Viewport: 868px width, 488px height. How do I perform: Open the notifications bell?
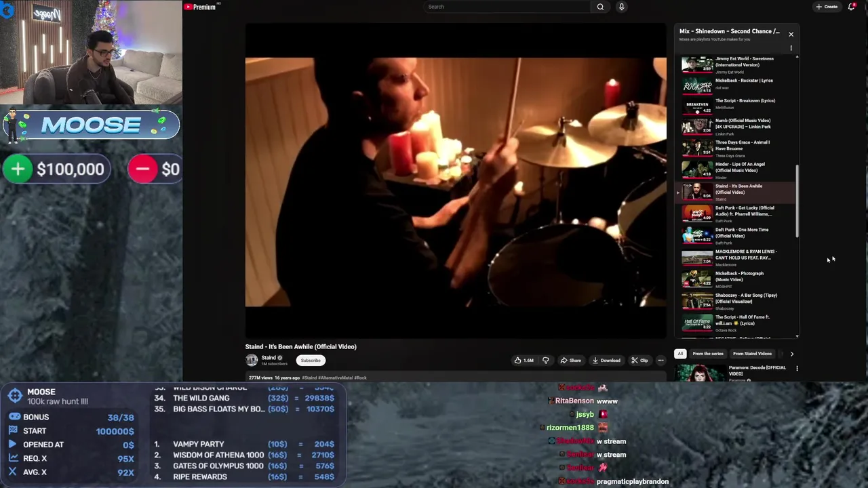852,7
